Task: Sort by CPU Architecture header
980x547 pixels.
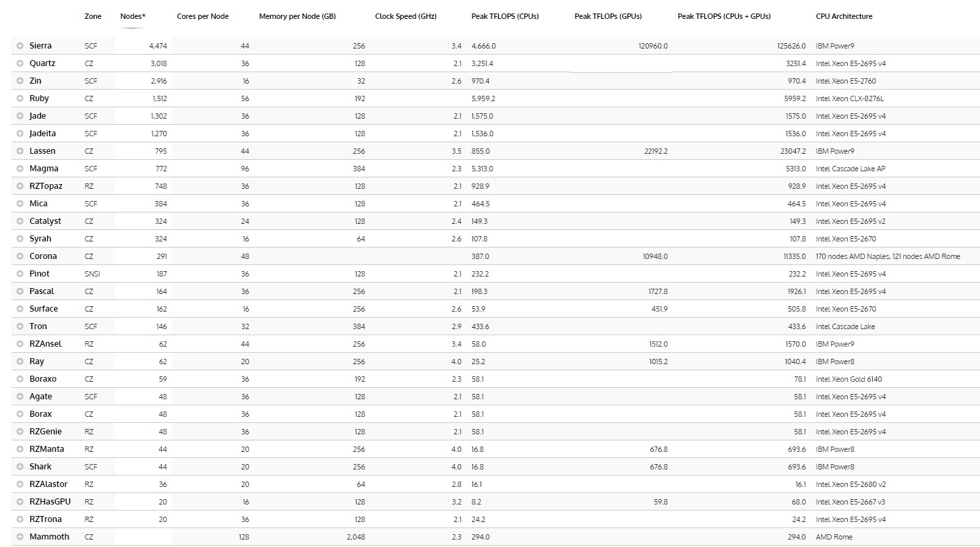Action: 844,16
